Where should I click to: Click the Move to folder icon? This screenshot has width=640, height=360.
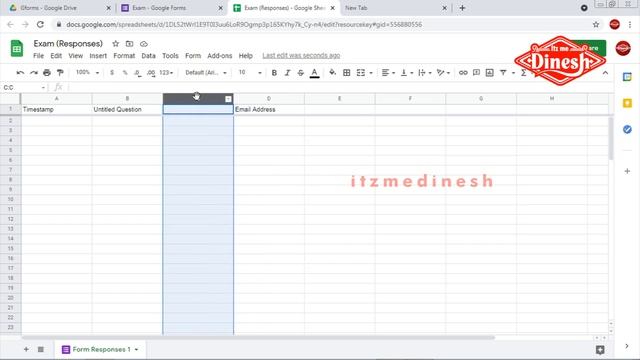[129, 44]
